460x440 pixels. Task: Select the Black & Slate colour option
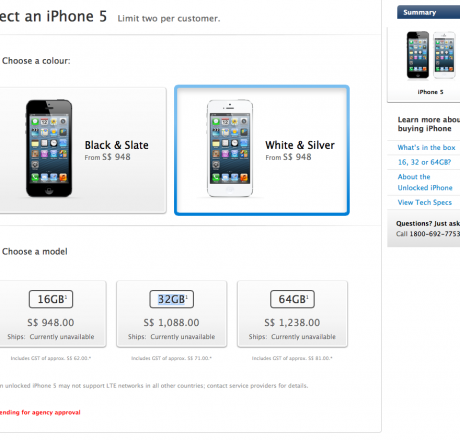[x=83, y=150]
